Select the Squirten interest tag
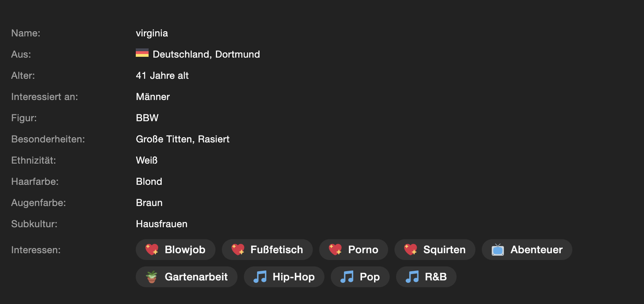Viewport: 644px width, 304px height. (435, 250)
